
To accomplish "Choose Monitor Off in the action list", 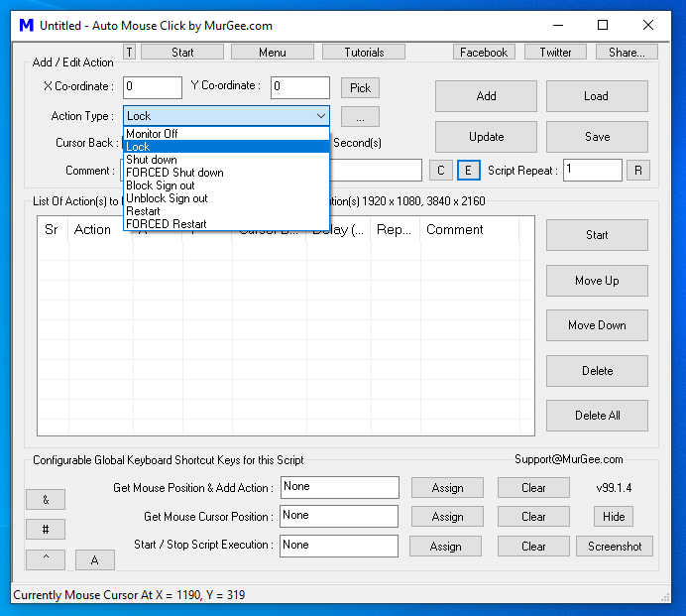I will click(152, 134).
